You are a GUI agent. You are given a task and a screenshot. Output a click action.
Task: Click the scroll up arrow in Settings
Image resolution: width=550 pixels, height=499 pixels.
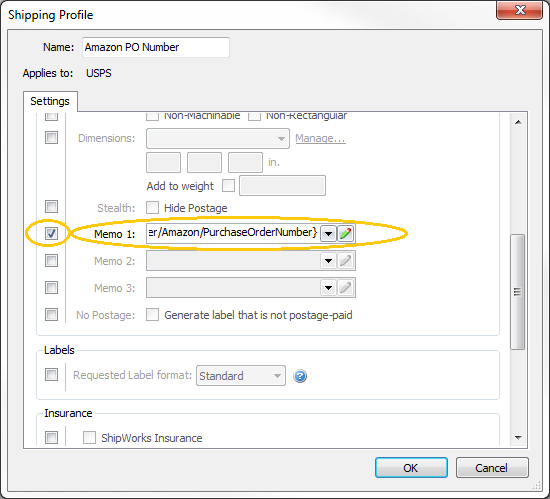(x=518, y=122)
